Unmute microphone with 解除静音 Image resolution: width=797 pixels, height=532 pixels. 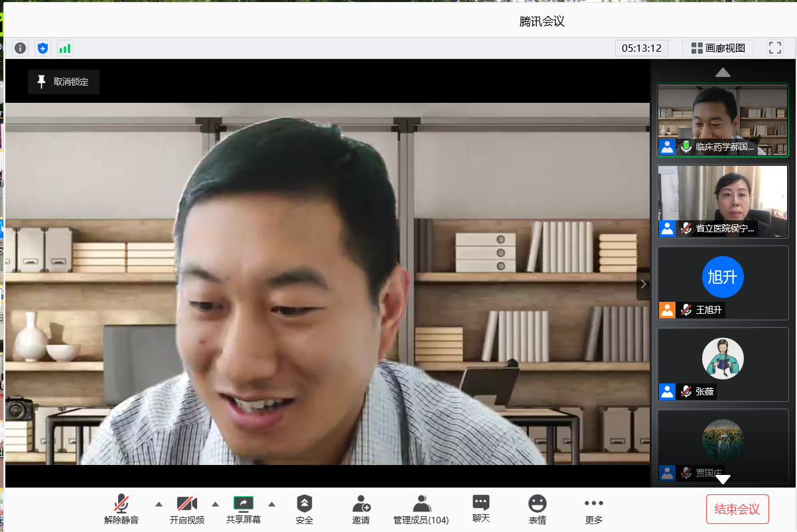coord(121,509)
